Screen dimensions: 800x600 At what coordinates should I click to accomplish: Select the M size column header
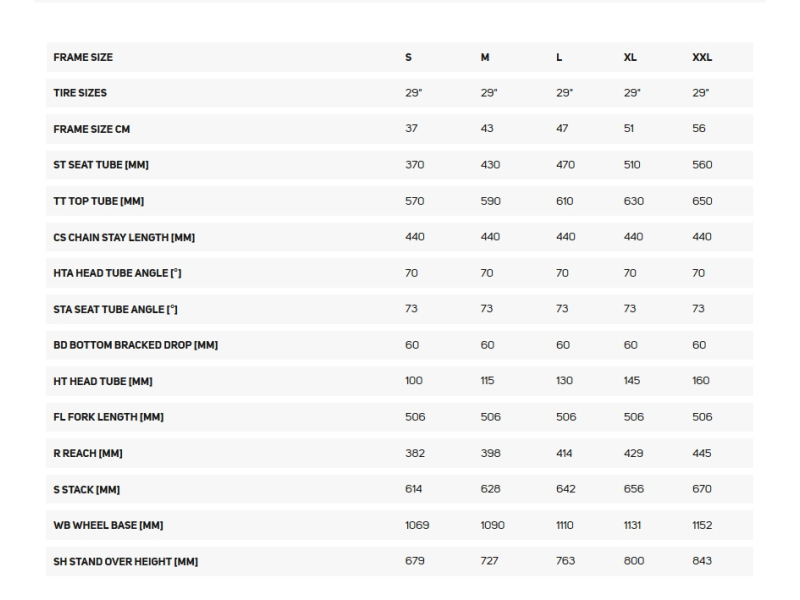click(x=485, y=57)
